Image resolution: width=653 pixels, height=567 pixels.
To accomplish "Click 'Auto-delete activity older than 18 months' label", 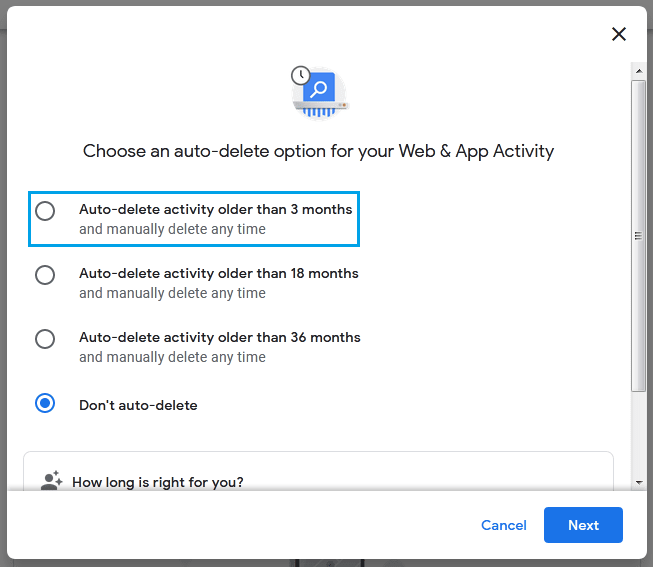I will pos(218,273).
